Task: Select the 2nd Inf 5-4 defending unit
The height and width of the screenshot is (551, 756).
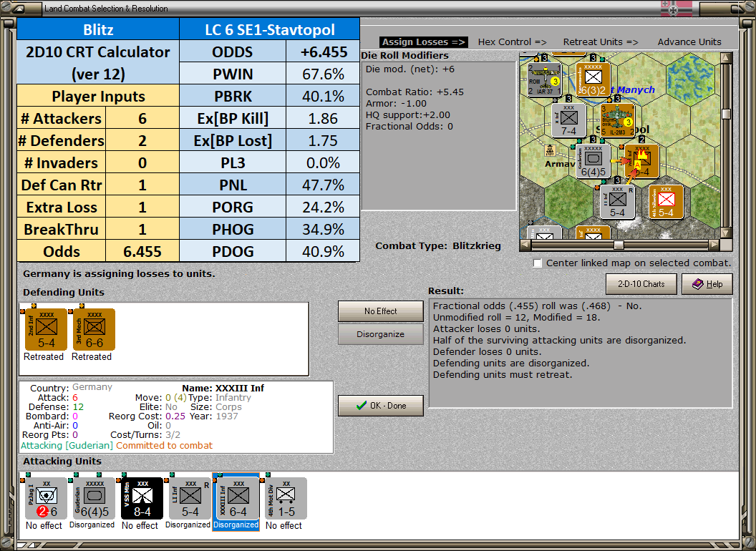Action: [46, 330]
